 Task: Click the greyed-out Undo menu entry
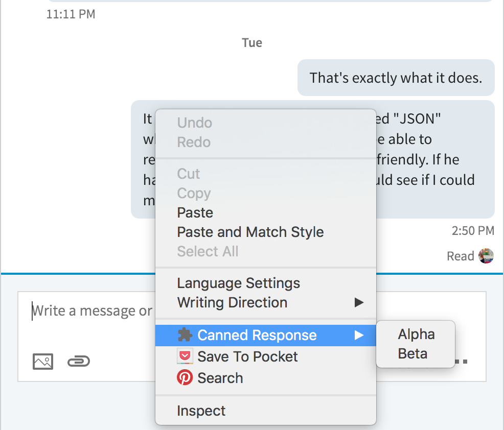pos(194,123)
